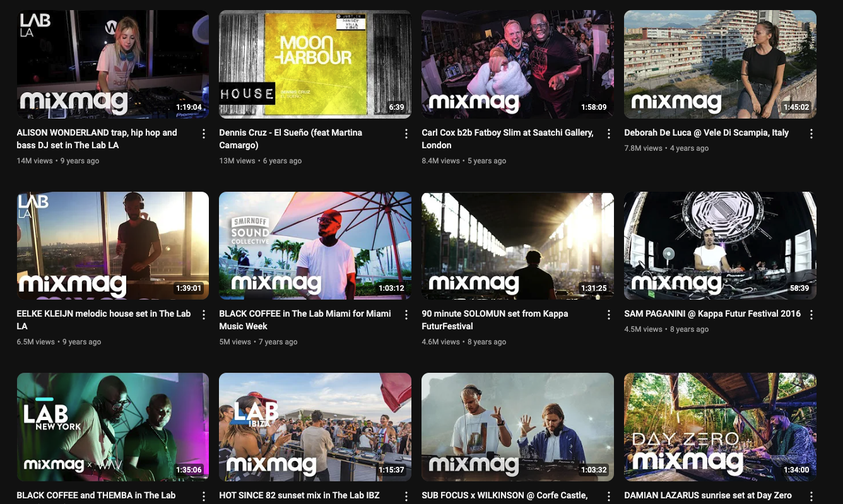Click the 1:03:32 duration badge

(594, 470)
